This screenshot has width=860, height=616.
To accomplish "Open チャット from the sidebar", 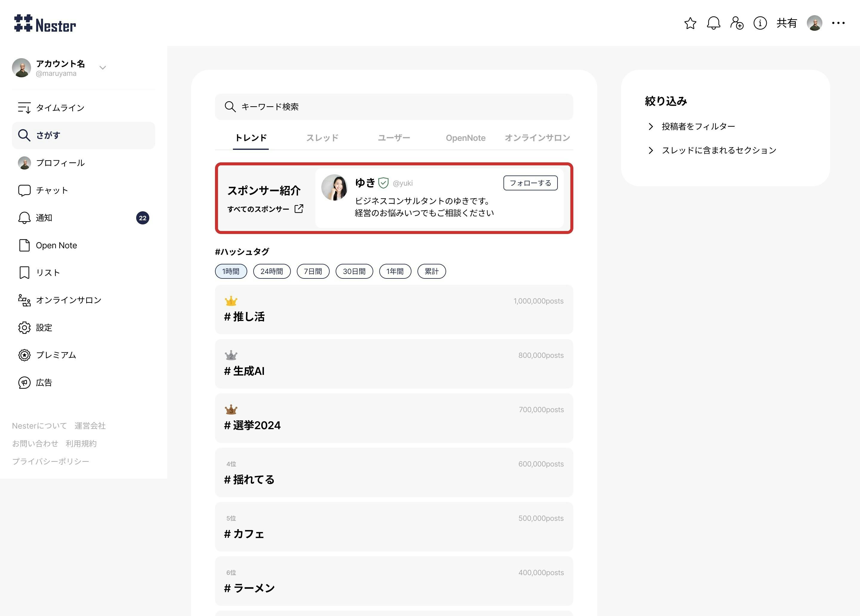I will pyautogui.click(x=52, y=190).
